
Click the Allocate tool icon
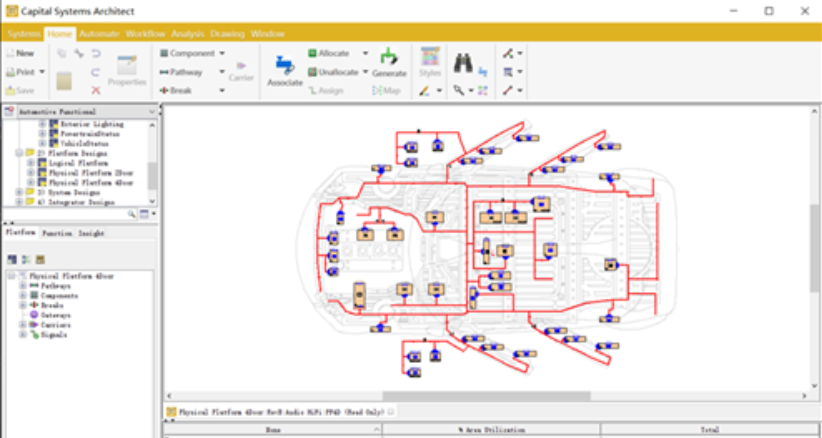pyautogui.click(x=313, y=53)
